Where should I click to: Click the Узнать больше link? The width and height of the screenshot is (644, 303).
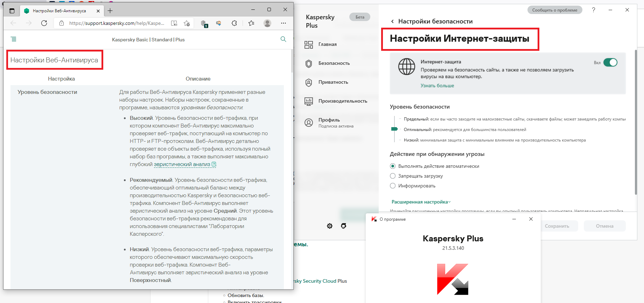pyautogui.click(x=437, y=85)
